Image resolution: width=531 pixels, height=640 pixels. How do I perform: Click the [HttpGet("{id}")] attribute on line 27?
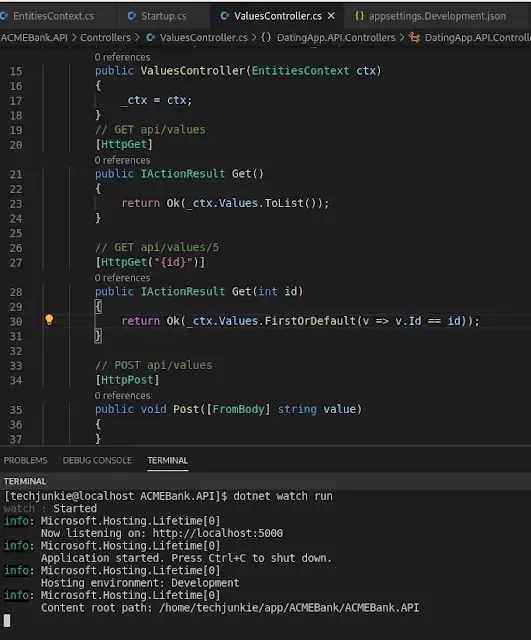150,262
